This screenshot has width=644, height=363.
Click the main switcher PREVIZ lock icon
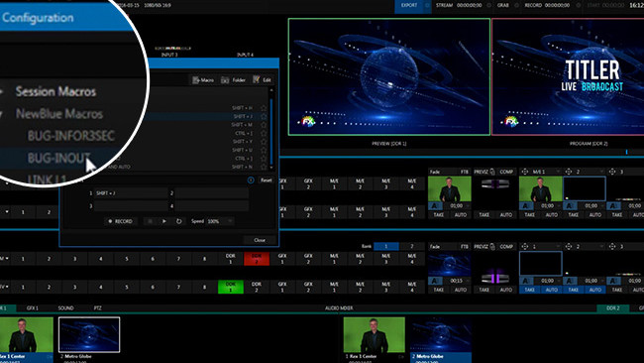pos(492,246)
